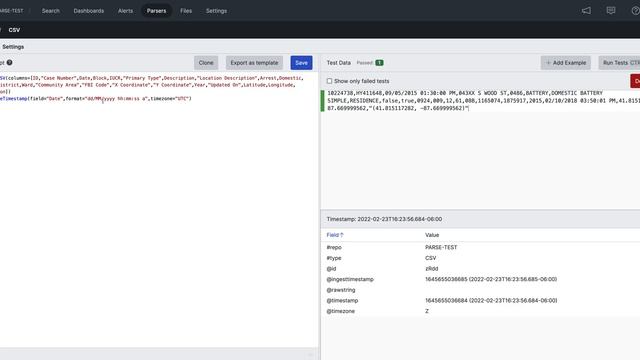Click the Passed count badge
This screenshot has height=360, width=640.
(379, 63)
